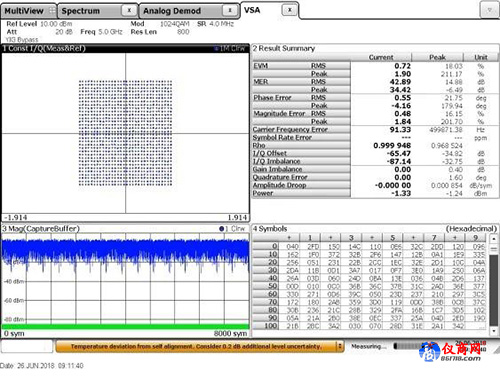
Task: Select the Const I/Q(Meas&Ref) window title bar
Action: tap(125, 49)
